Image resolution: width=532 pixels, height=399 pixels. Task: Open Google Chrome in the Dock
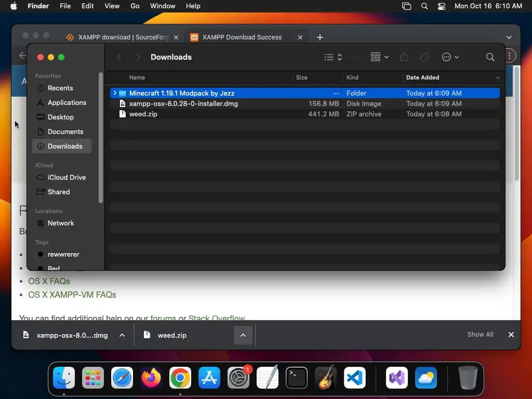tap(180, 378)
